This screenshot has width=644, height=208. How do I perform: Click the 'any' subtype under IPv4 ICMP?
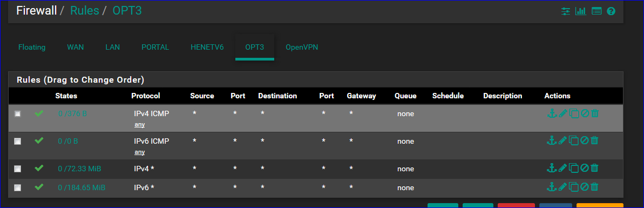click(140, 125)
